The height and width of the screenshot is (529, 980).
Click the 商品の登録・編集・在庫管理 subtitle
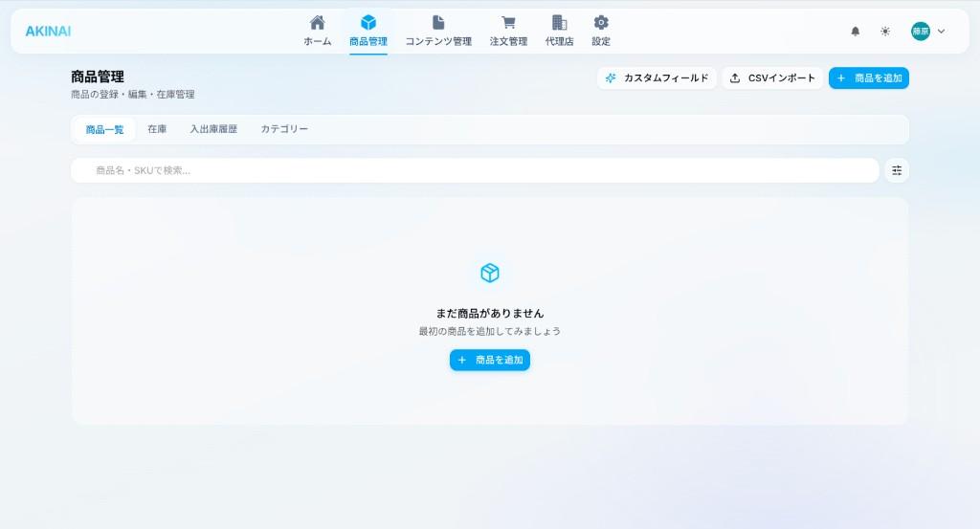[132, 95]
